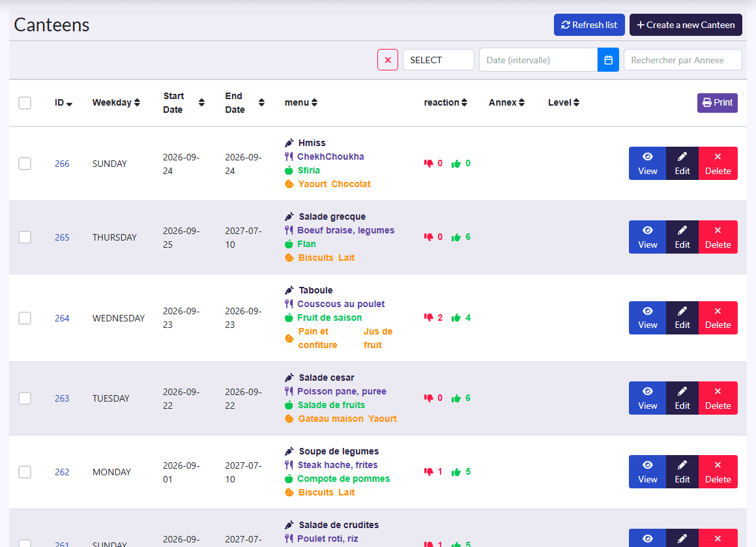Image resolution: width=756 pixels, height=547 pixels.
Task: Sort by the reaction column
Action: pos(446,103)
